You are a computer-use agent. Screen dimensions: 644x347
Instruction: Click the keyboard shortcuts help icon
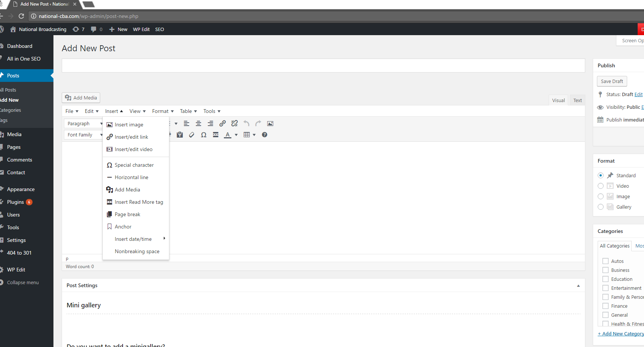[265, 135]
